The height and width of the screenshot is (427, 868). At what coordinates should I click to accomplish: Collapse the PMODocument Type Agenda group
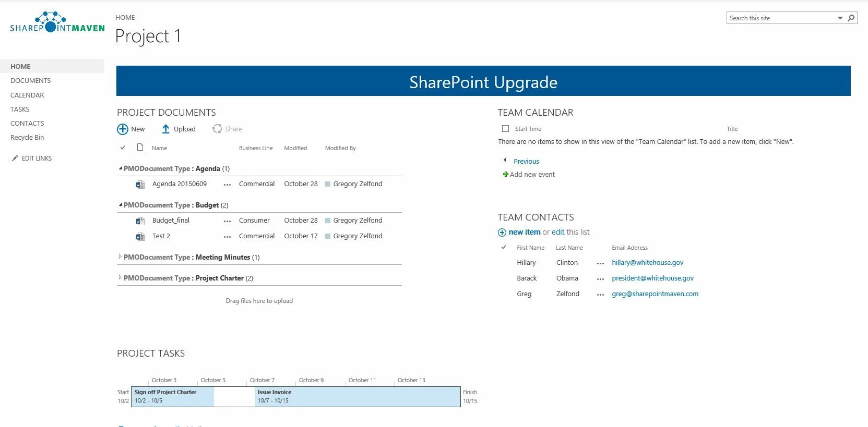(121, 168)
